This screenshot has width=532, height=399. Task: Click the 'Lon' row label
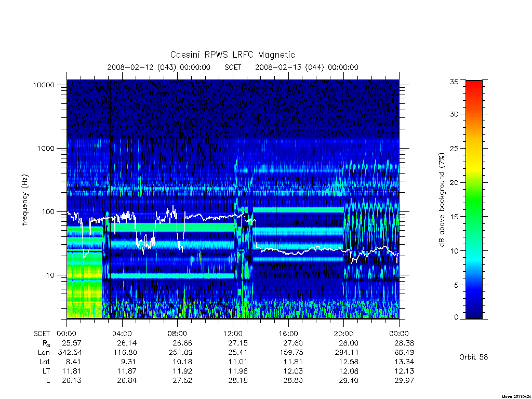point(44,353)
